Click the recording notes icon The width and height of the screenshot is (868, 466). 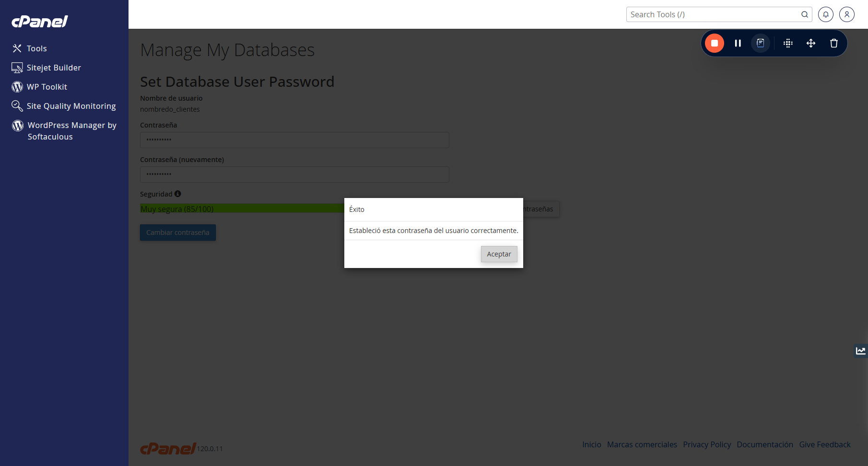pyautogui.click(x=761, y=43)
